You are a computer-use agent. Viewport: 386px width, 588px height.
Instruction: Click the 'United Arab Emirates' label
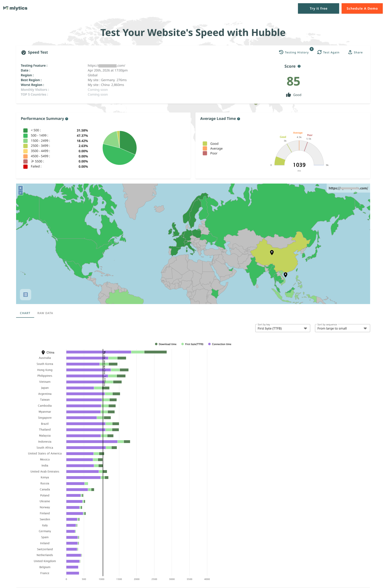click(x=45, y=471)
